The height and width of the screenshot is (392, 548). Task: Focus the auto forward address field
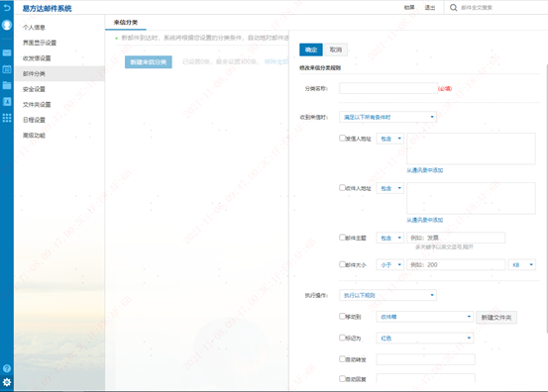pos(425,359)
